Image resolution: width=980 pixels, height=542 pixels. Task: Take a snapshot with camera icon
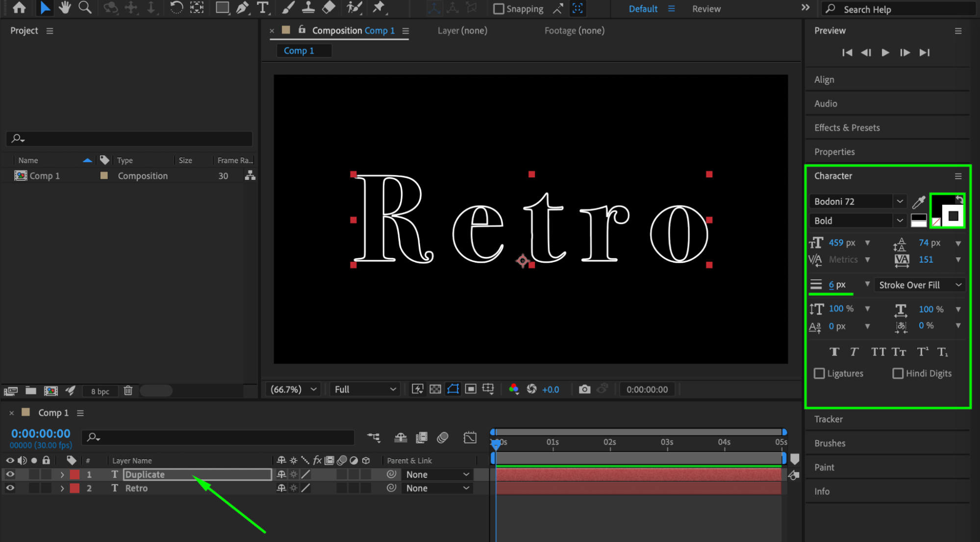click(584, 389)
